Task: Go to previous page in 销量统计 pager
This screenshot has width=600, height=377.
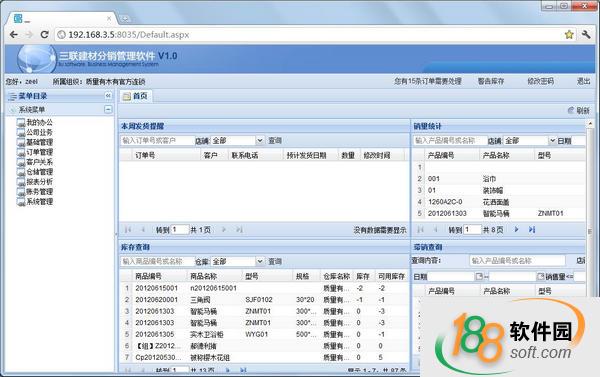Action: [435, 230]
